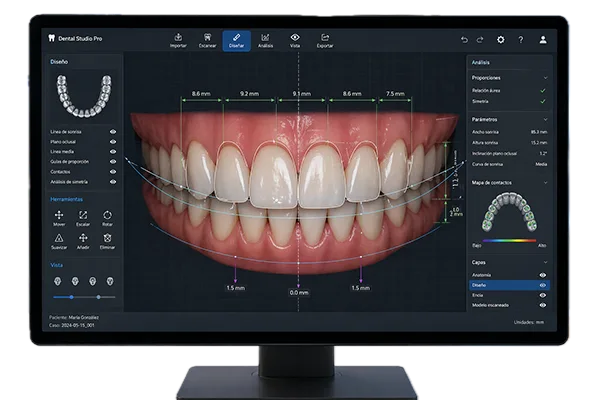Redo the action with the redo arrow

(x=480, y=40)
